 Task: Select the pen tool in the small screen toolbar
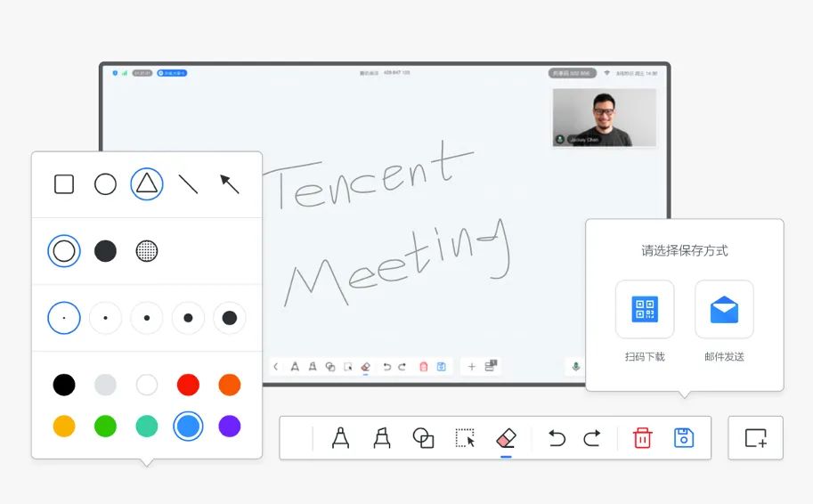[x=295, y=367]
